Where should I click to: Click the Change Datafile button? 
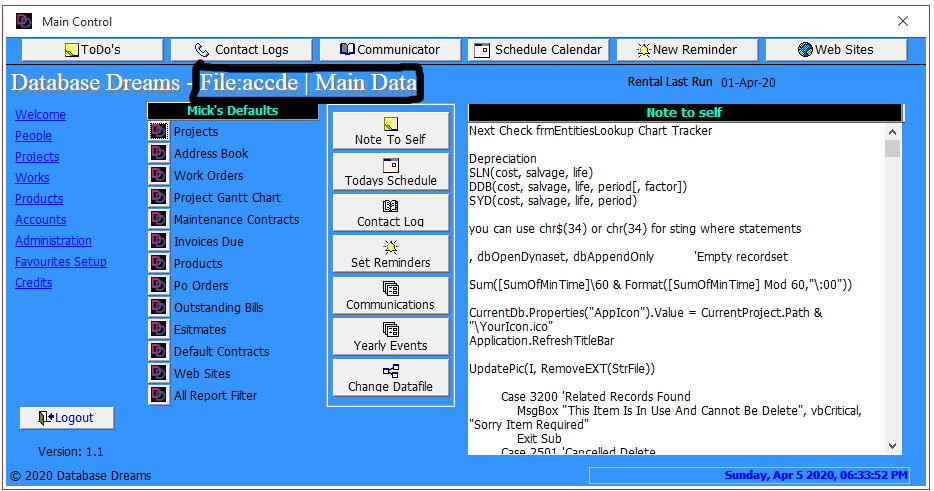(x=391, y=378)
